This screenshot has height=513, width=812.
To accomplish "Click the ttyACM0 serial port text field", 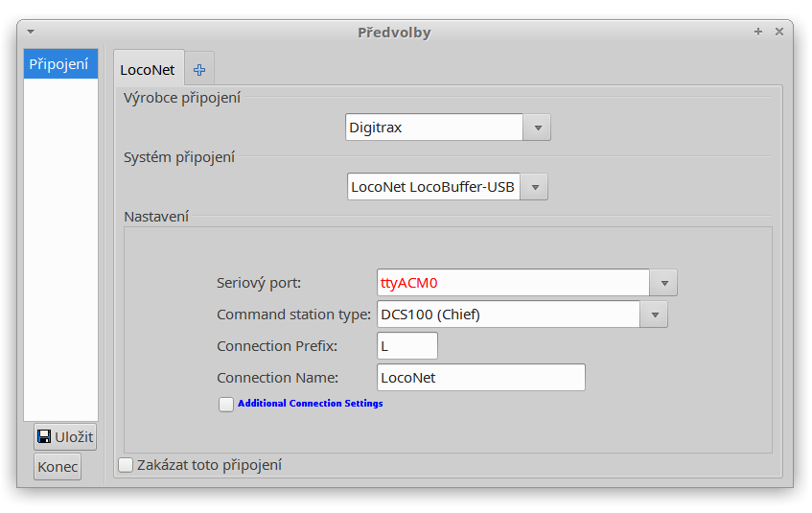I will tap(513, 283).
